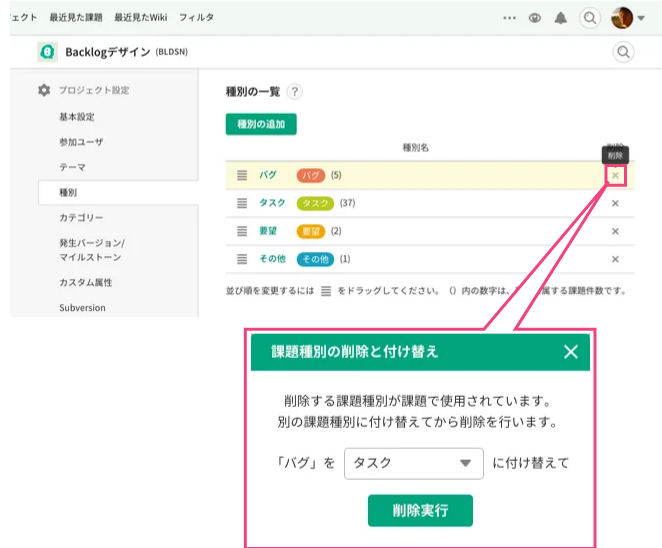Close the 課題種別の削除と付け替え dialog

click(570, 352)
